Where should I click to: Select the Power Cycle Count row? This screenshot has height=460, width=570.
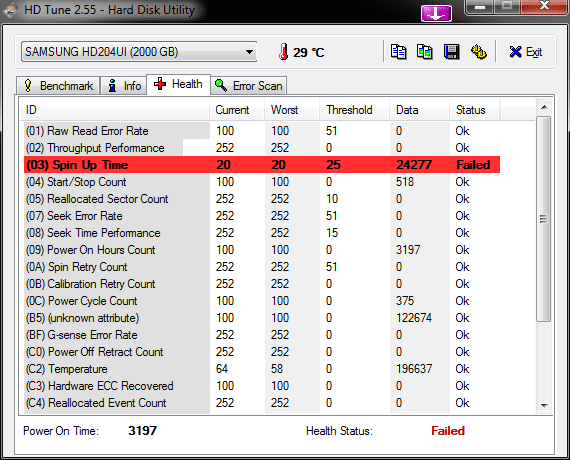[x=262, y=301]
